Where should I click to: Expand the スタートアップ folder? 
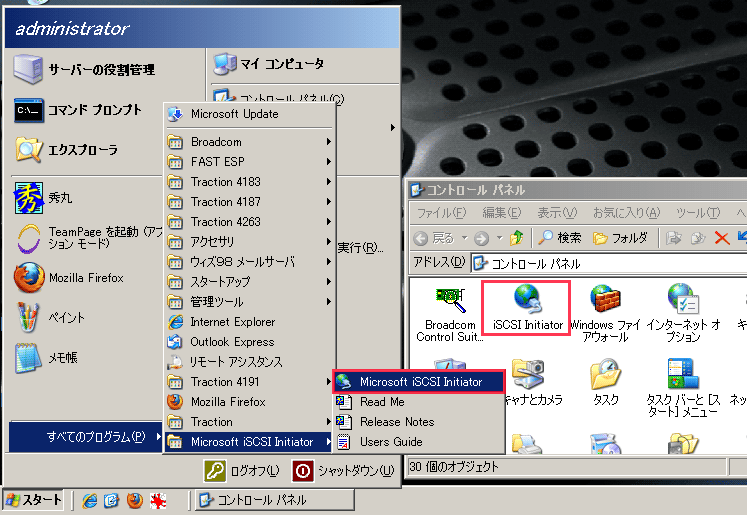point(249,282)
